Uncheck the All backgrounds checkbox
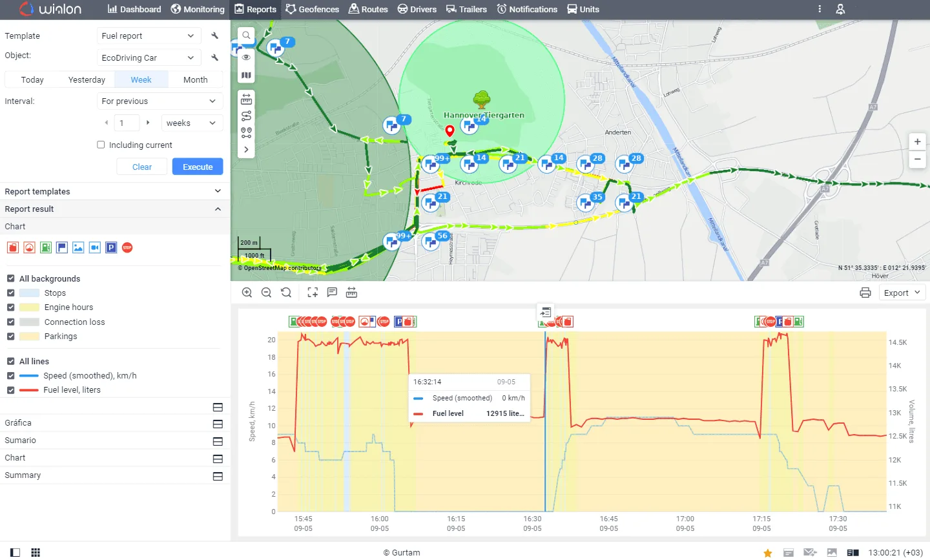930x560 pixels. click(10, 278)
